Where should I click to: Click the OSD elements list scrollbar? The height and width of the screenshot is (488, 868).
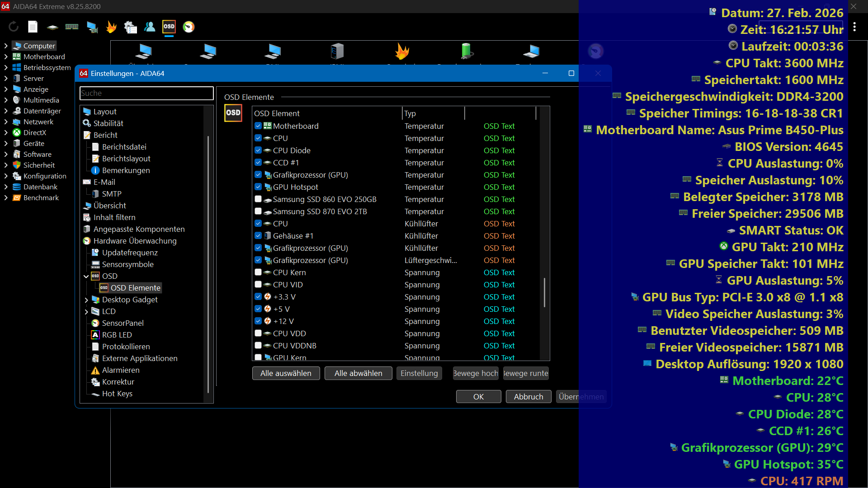(544, 292)
